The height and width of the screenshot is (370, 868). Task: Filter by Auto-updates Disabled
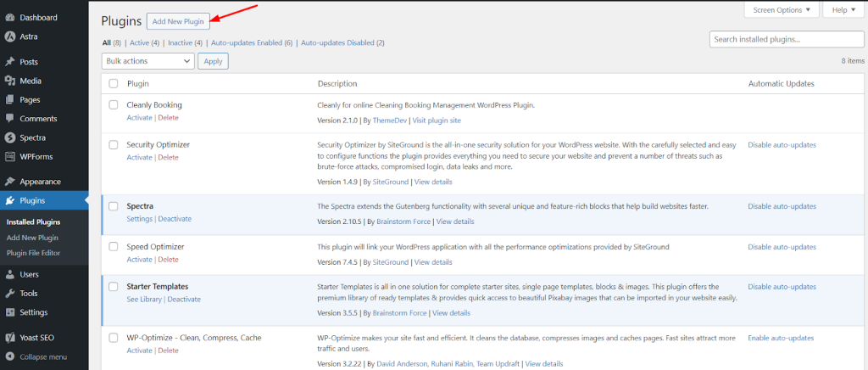click(337, 42)
